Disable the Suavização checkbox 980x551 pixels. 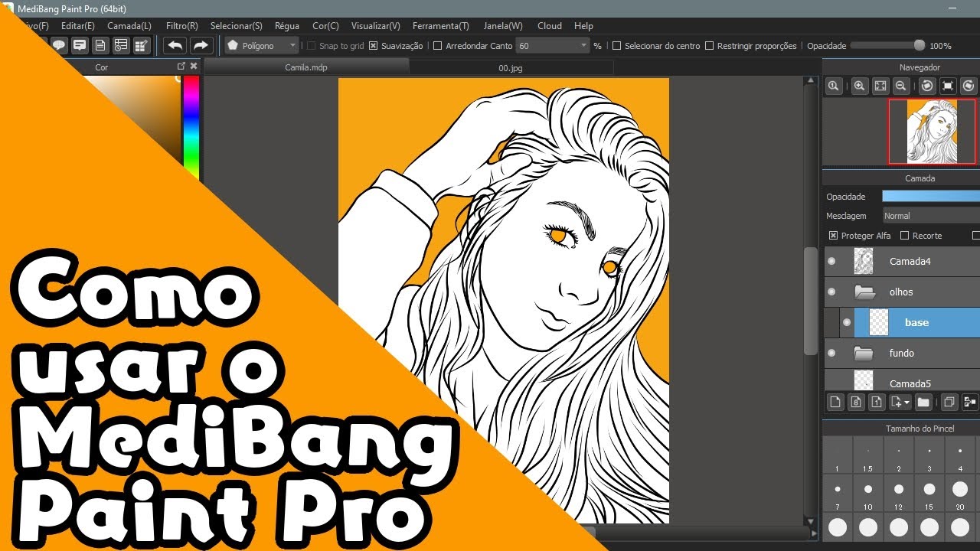tap(373, 46)
